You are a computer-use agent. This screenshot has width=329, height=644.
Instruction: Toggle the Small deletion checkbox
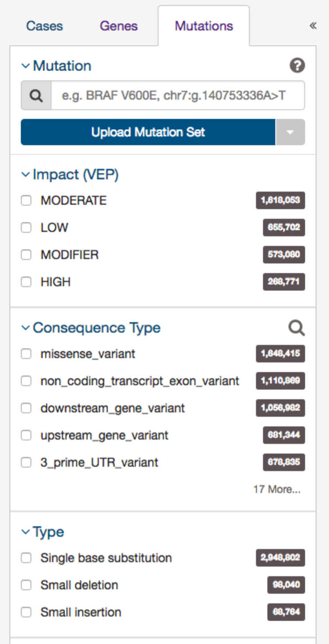click(x=26, y=585)
